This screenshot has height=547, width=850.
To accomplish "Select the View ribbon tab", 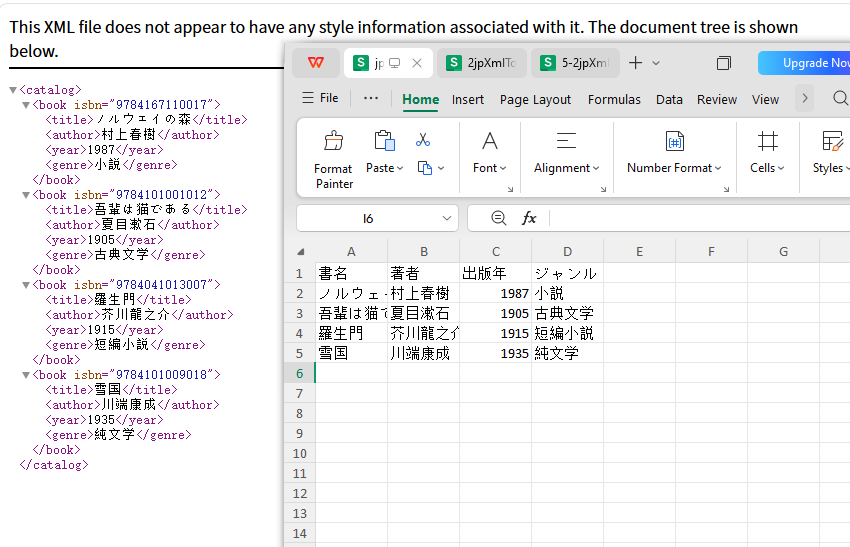I will coord(765,100).
